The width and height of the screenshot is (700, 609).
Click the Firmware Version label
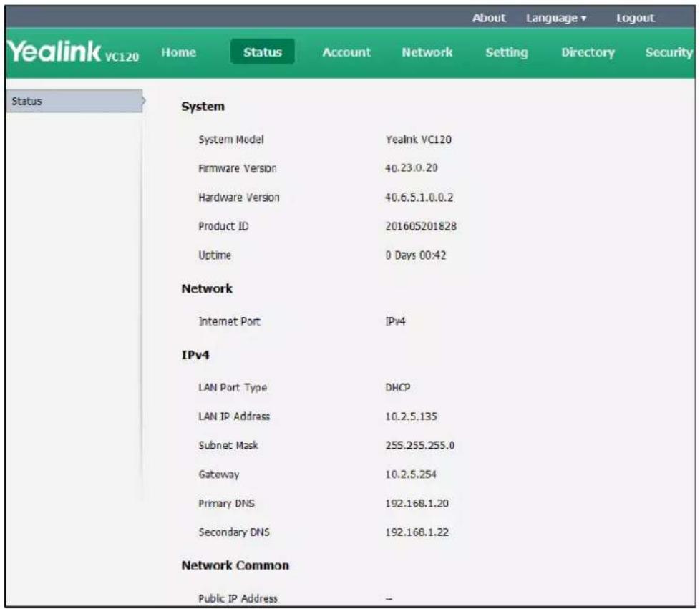[238, 169]
